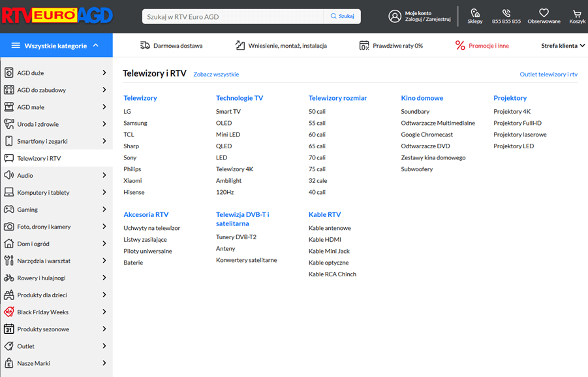Collapse the Wszystkie kategorie menu

95,46
